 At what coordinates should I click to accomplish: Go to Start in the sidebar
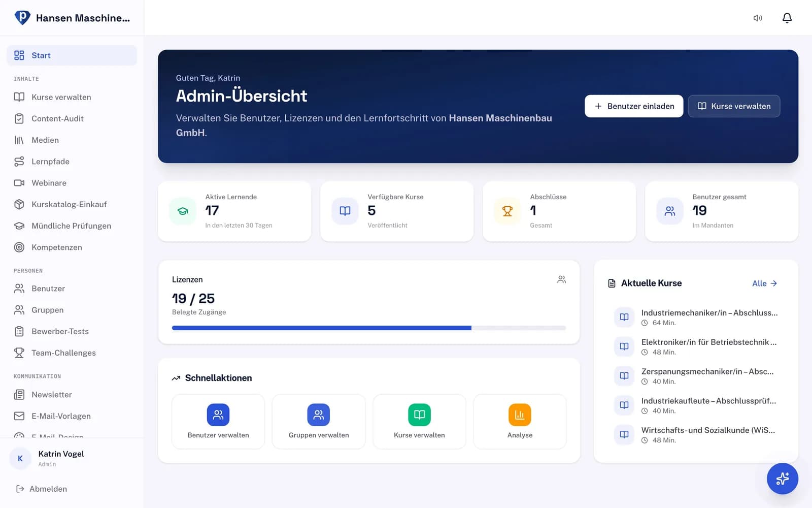coord(72,55)
